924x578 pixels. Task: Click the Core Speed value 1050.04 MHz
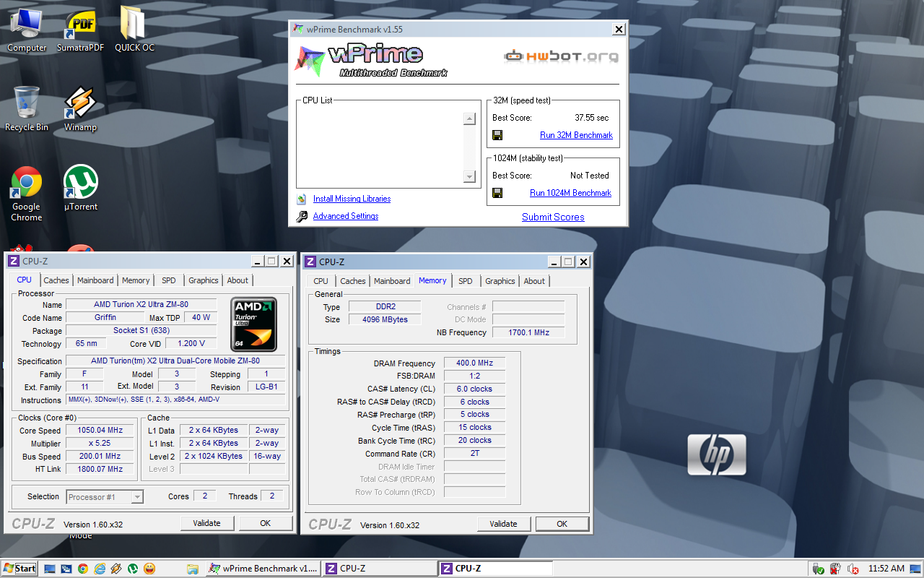pos(100,430)
